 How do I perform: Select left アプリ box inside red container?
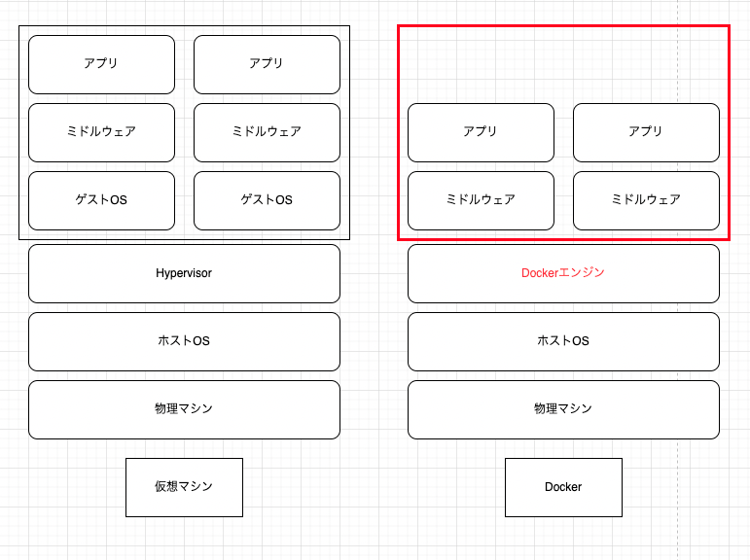pos(481,132)
